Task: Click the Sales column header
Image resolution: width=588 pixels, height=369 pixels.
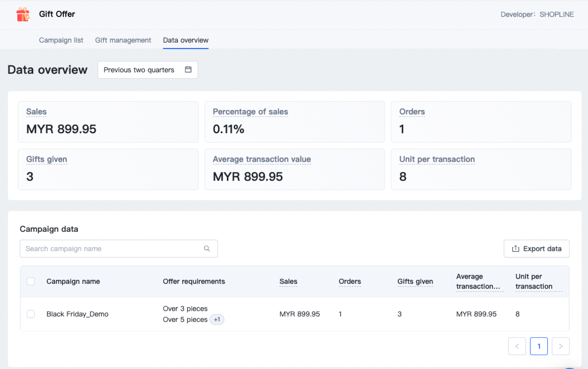Action: click(288, 282)
